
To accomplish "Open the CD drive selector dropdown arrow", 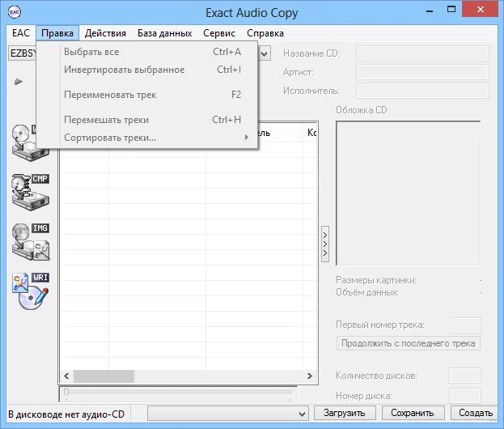I will [x=265, y=53].
